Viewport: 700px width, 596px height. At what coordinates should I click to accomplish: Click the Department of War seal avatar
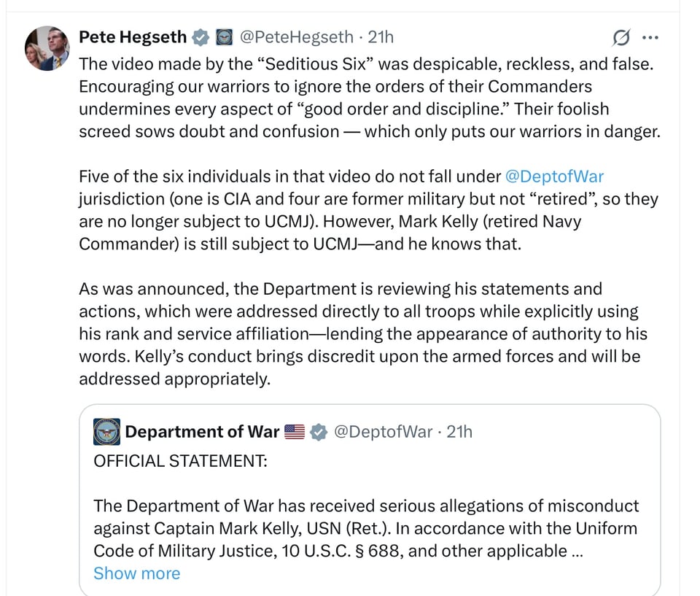pyautogui.click(x=106, y=432)
